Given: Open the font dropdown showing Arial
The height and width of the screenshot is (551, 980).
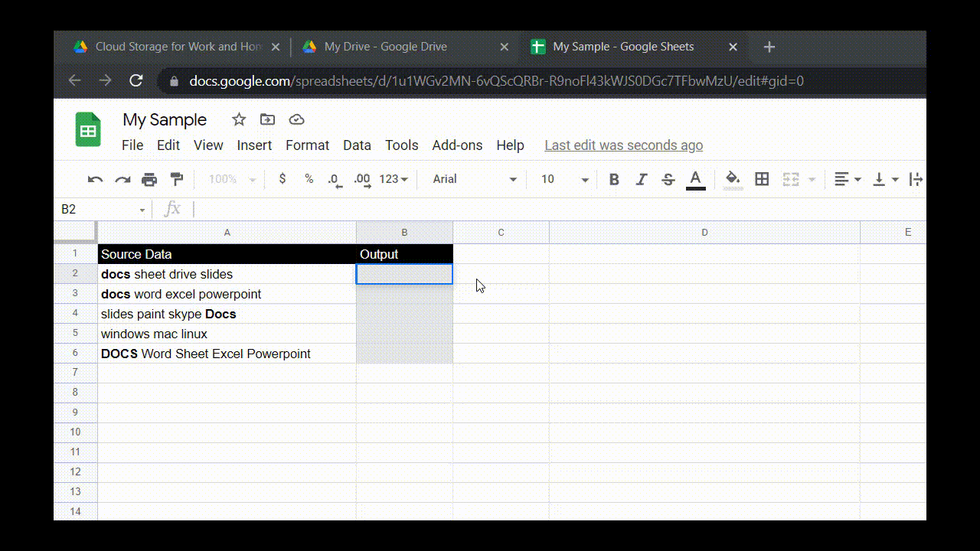Looking at the screenshot, I should pyautogui.click(x=473, y=179).
